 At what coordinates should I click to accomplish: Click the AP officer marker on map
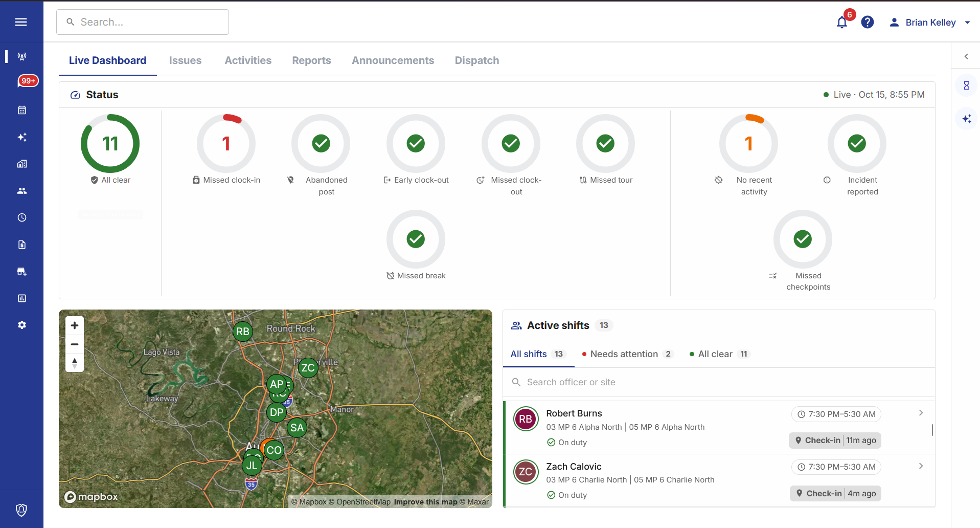tap(277, 384)
